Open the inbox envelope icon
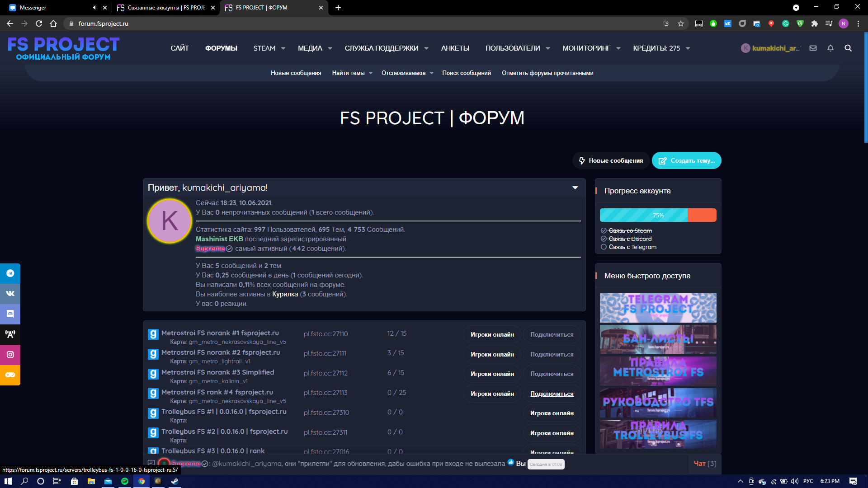Screen dimensions: 868x488 [813, 48]
